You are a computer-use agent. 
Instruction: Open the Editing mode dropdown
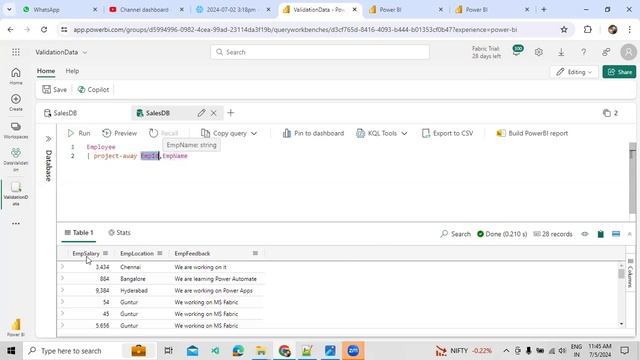pos(574,72)
